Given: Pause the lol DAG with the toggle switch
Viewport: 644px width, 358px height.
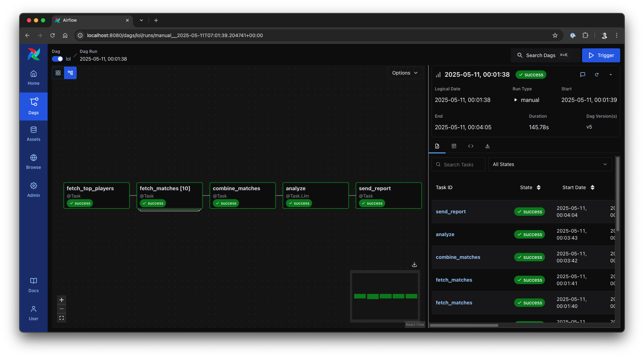Looking at the screenshot, I should pos(57,59).
